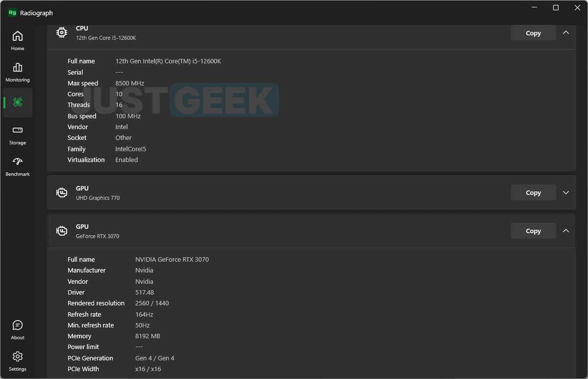
Task: Click the Socket value Other
Action: click(124, 138)
